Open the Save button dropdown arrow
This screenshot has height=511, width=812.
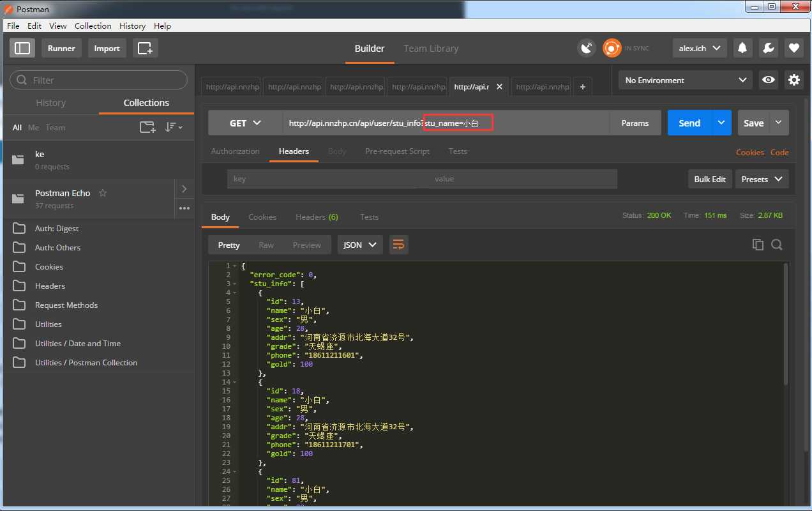779,123
